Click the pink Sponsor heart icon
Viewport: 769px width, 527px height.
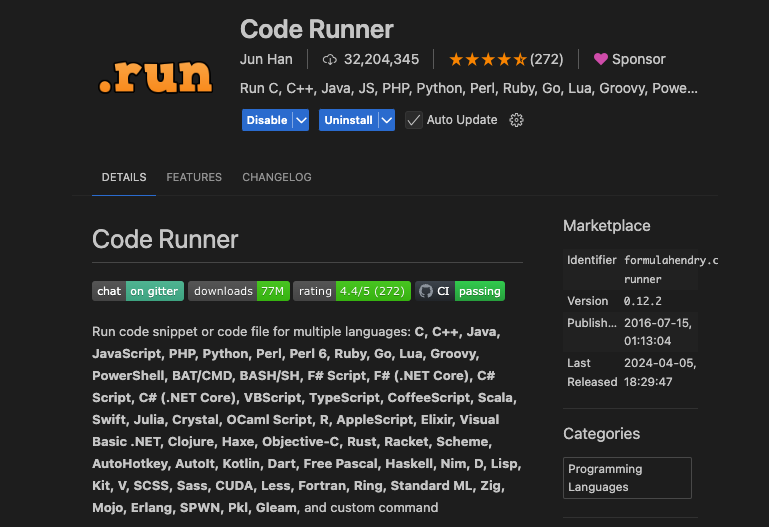(x=601, y=59)
